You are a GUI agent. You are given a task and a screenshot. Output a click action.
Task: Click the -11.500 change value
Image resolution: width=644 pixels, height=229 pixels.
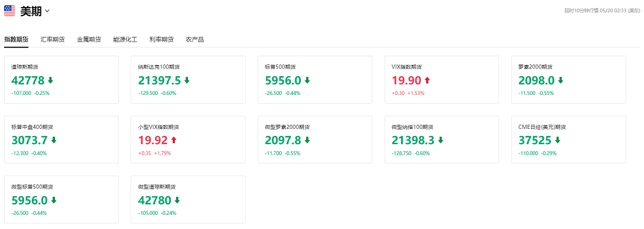pyautogui.click(x=527, y=93)
